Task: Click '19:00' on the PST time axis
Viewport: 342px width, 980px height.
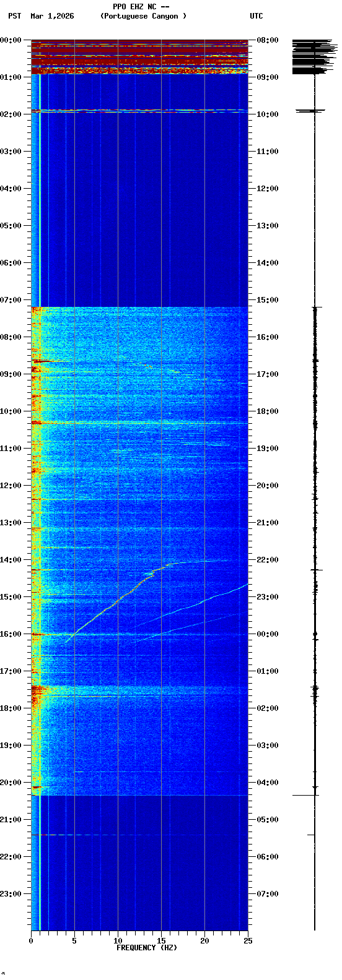Action: pos(11,746)
